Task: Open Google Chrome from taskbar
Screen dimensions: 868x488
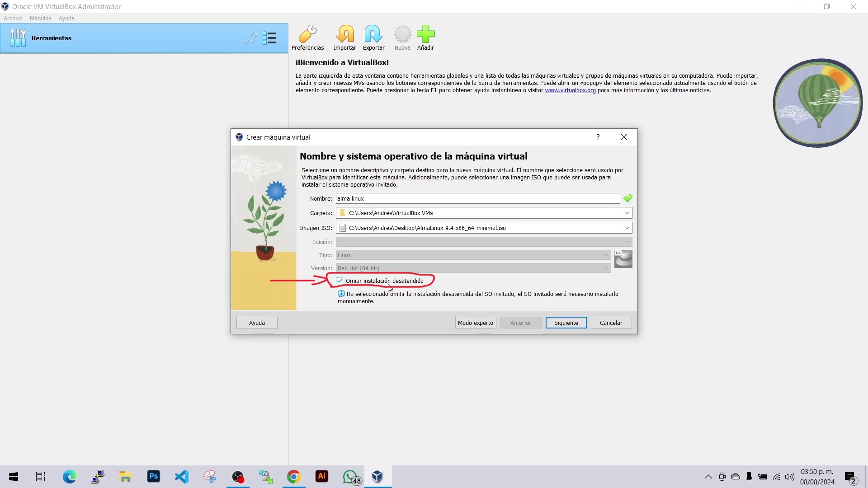Action: coord(294,477)
